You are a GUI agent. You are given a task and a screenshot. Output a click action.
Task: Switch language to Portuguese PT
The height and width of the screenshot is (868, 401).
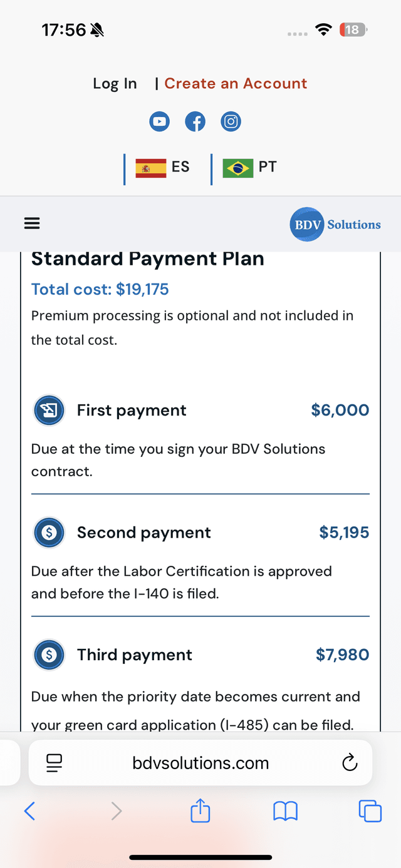click(x=249, y=167)
